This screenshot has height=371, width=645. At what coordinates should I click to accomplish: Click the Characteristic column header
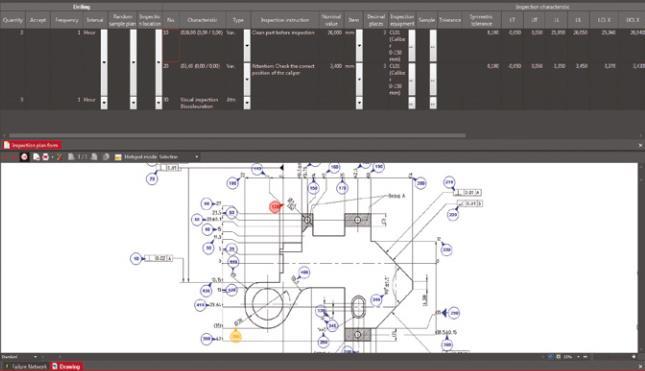point(202,20)
